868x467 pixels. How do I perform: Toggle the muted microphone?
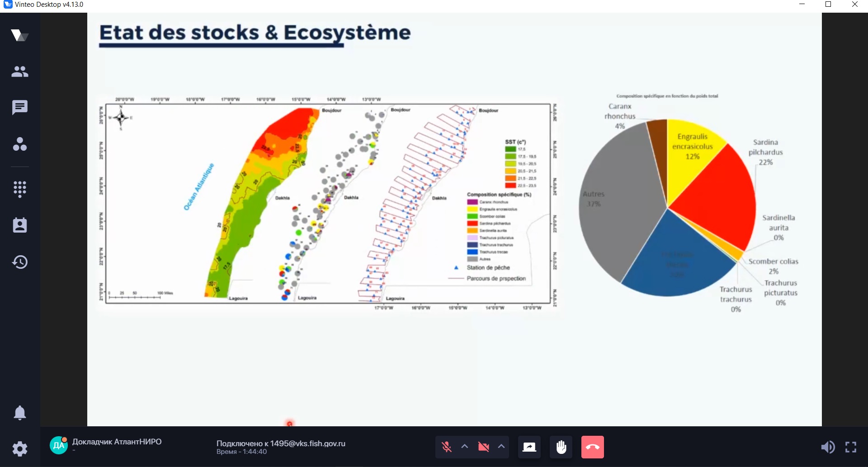[447, 447]
